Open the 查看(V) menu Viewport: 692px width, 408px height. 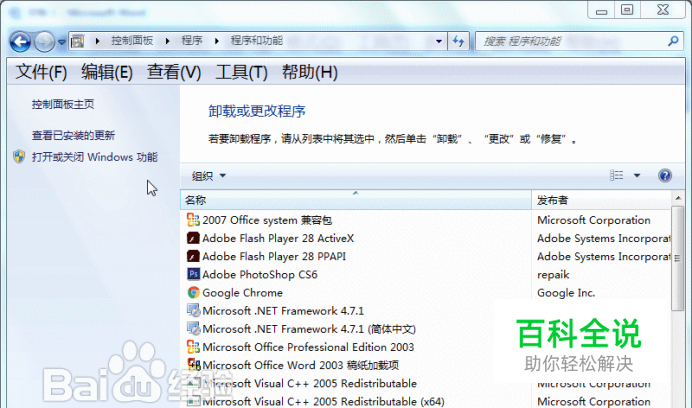point(173,72)
